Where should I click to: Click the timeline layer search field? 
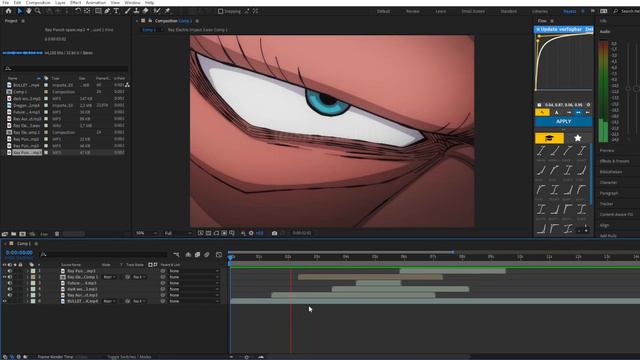pyautogui.click(x=104, y=255)
